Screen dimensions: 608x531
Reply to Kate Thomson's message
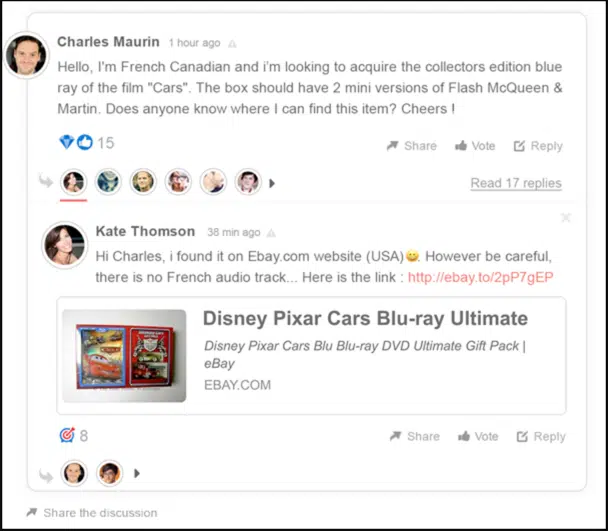point(541,436)
